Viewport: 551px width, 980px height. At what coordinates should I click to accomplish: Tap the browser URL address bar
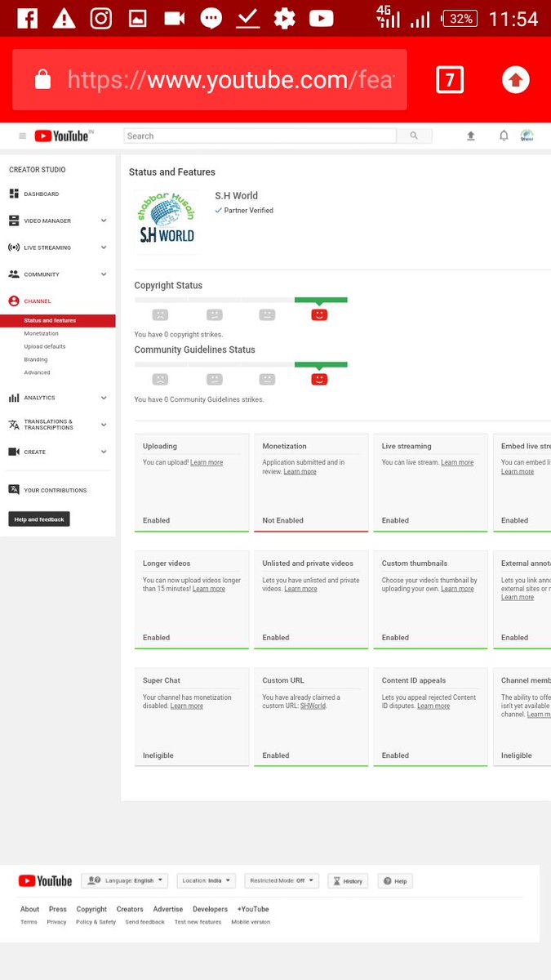(209, 80)
